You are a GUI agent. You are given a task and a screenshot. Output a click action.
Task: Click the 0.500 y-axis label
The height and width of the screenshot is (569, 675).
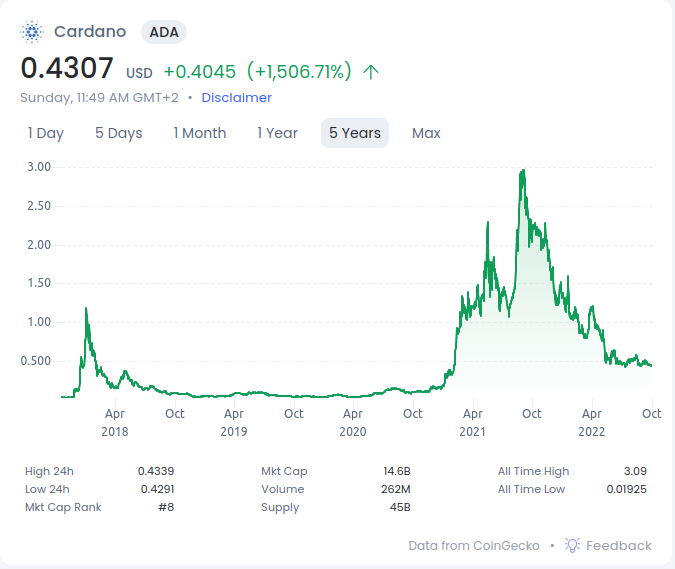tap(36, 361)
